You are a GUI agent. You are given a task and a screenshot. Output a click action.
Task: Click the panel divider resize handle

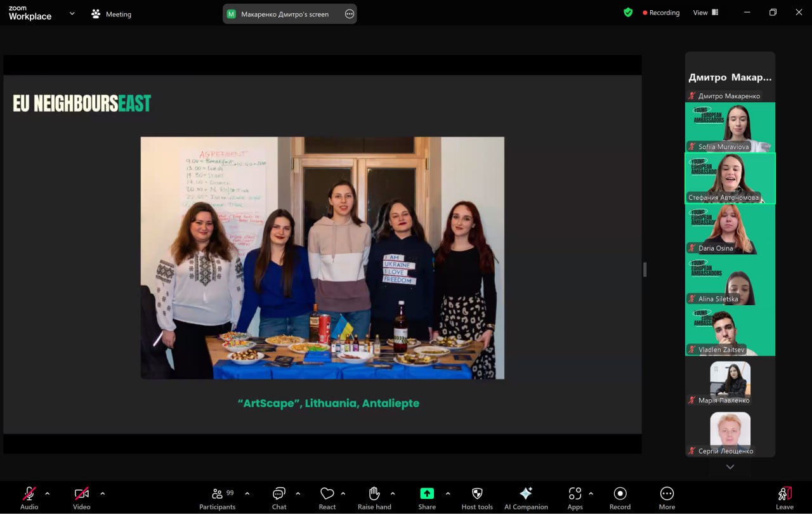tap(645, 270)
